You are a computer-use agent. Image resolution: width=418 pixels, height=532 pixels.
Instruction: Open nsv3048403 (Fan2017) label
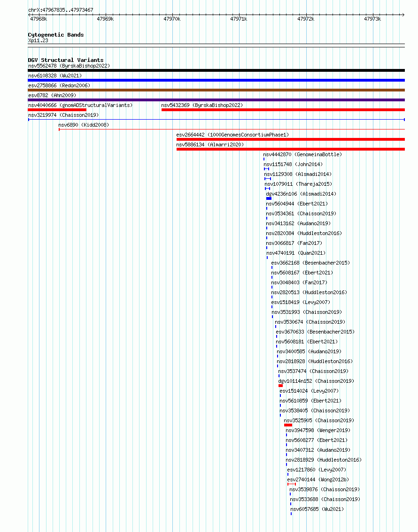pos(299,282)
